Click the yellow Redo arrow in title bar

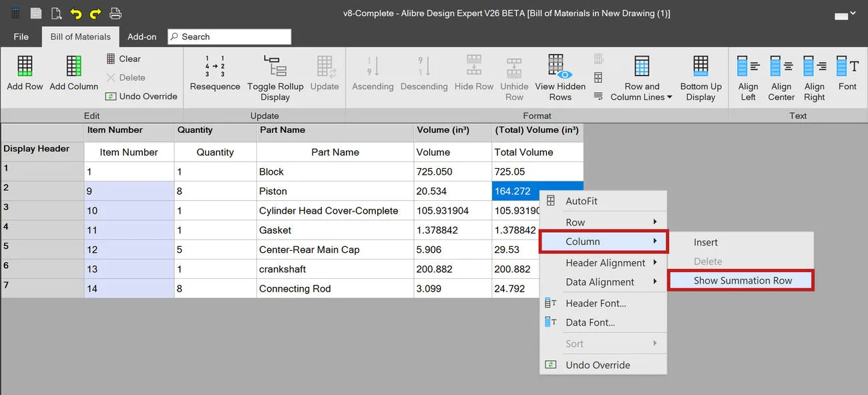(95, 13)
